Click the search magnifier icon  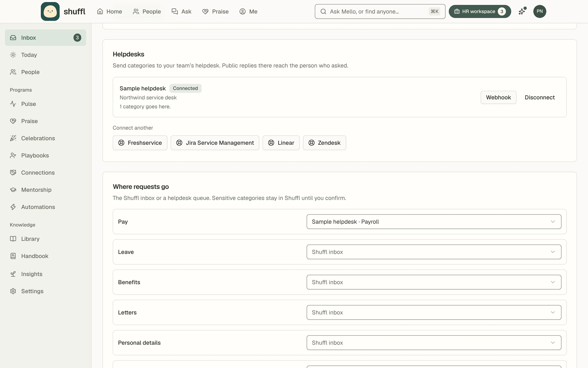click(x=323, y=11)
